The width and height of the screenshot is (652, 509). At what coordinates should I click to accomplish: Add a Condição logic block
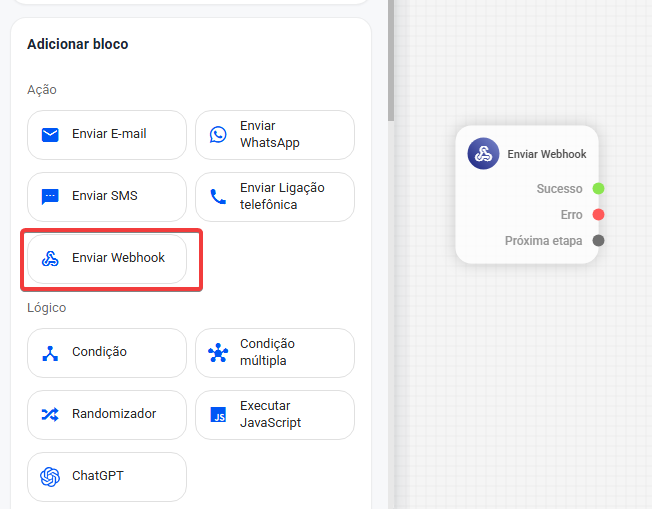[107, 353]
